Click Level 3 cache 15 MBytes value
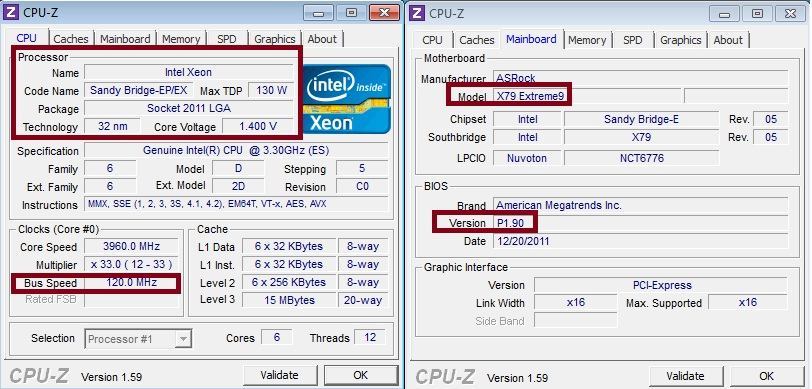 point(288,300)
